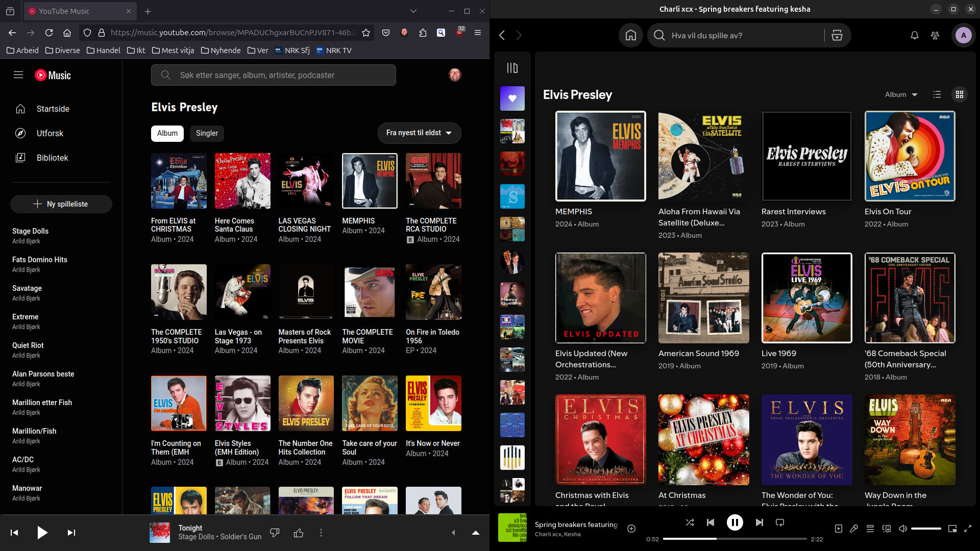Click Connect to a device icon
This screenshot has height=551, width=980.
coord(887,529)
